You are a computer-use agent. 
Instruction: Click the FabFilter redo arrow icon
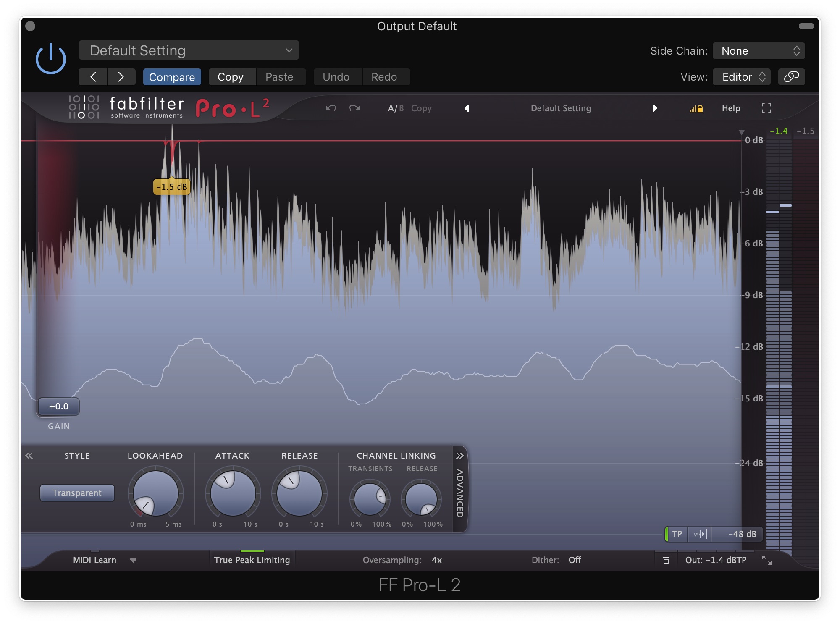click(x=354, y=108)
